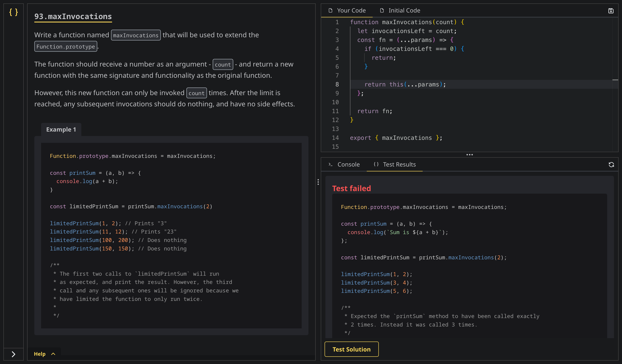Click the 'if (invocationsLeft === 0) {' line
This screenshot has width=622, height=364.
414,49
